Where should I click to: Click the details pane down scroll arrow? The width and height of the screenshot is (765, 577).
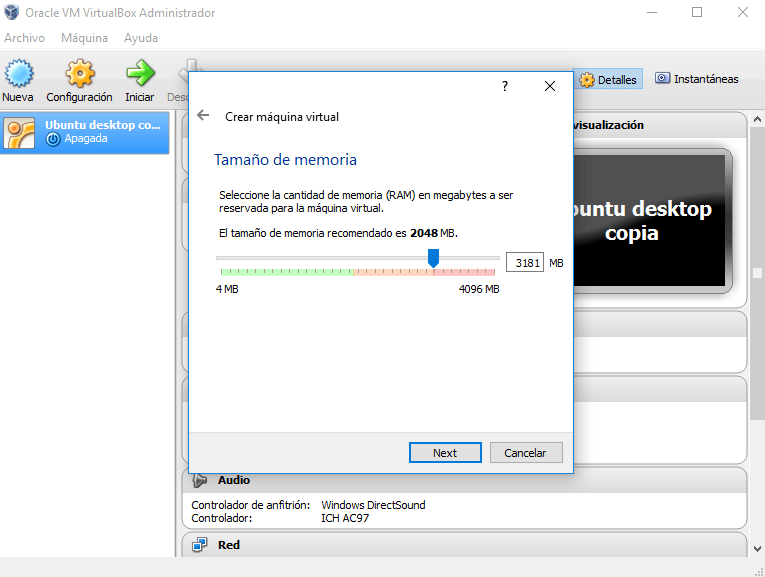tap(757, 549)
